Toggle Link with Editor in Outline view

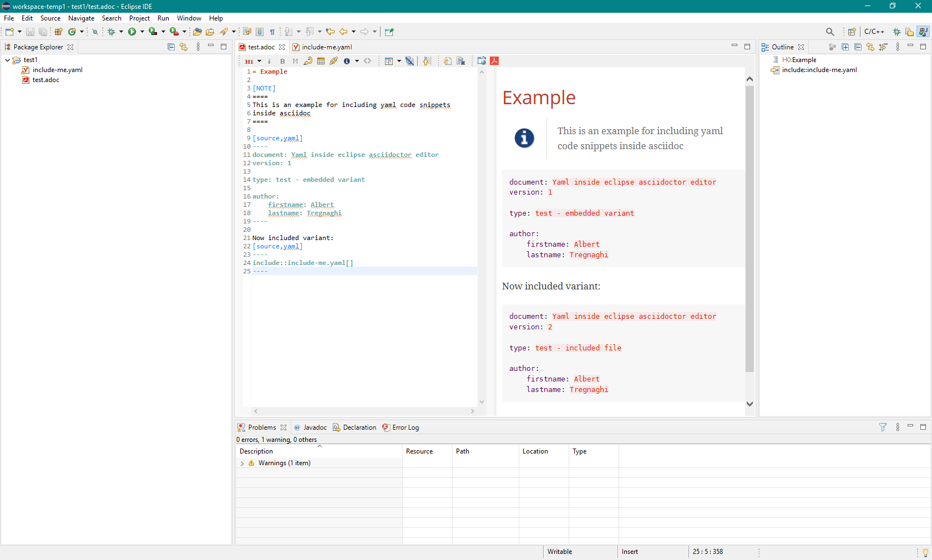click(x=870, y=47)
